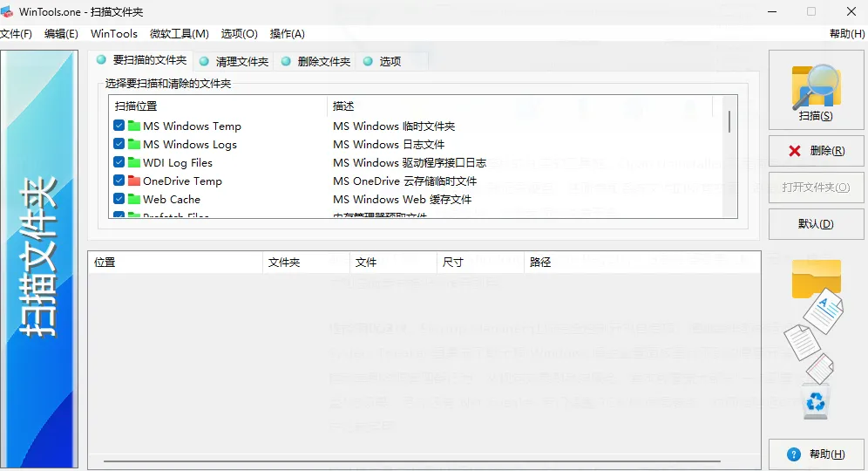This screenshot has width=868, height=471.
Task: Click the red X delete icon
Action: pyautogui.click(x=795, y=151)
